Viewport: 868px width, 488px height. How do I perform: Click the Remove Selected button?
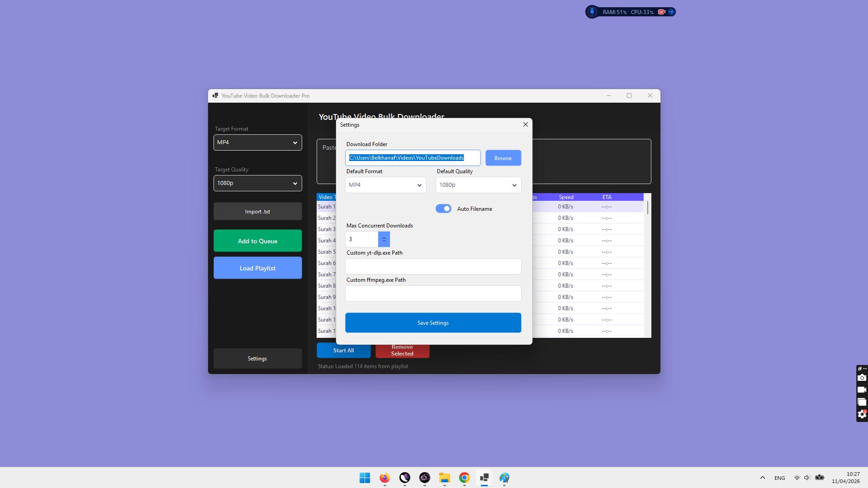pos(402,350)
